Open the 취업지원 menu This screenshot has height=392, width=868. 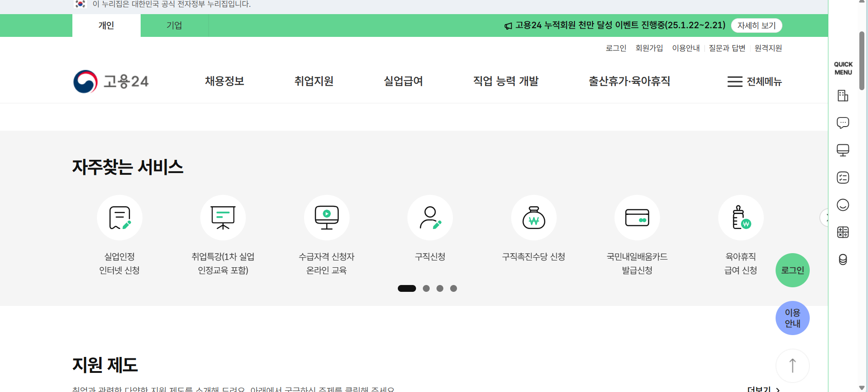coord(314,81)
